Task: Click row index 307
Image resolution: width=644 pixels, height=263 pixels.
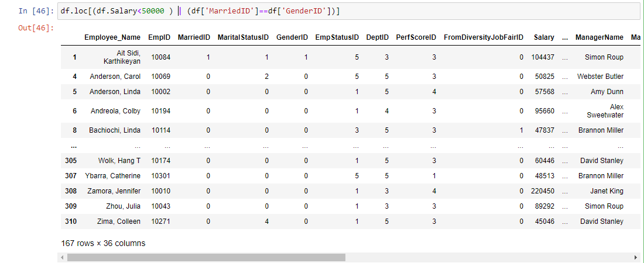Action: (71, 175)
